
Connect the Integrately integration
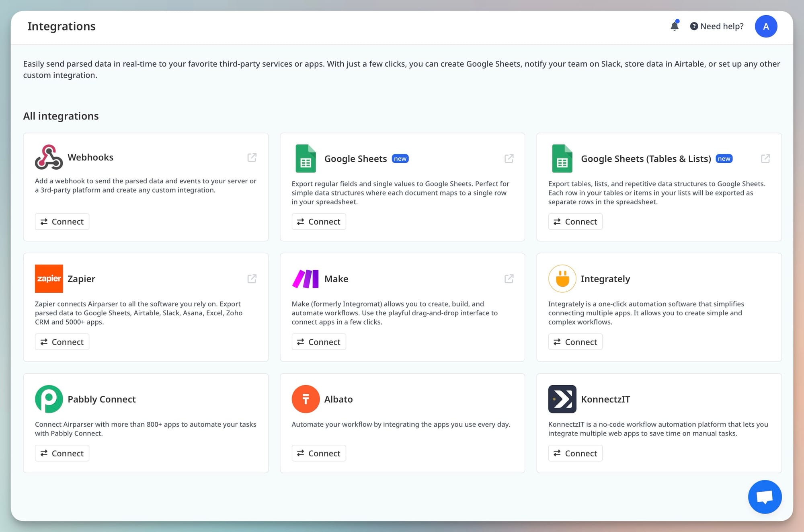pyautogui.click(x=575, y=342)
